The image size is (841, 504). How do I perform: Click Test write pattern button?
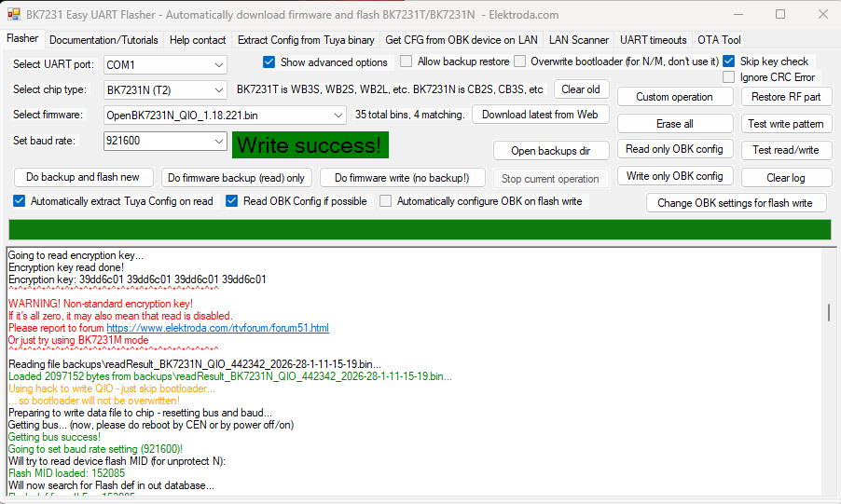pos(786,124)
